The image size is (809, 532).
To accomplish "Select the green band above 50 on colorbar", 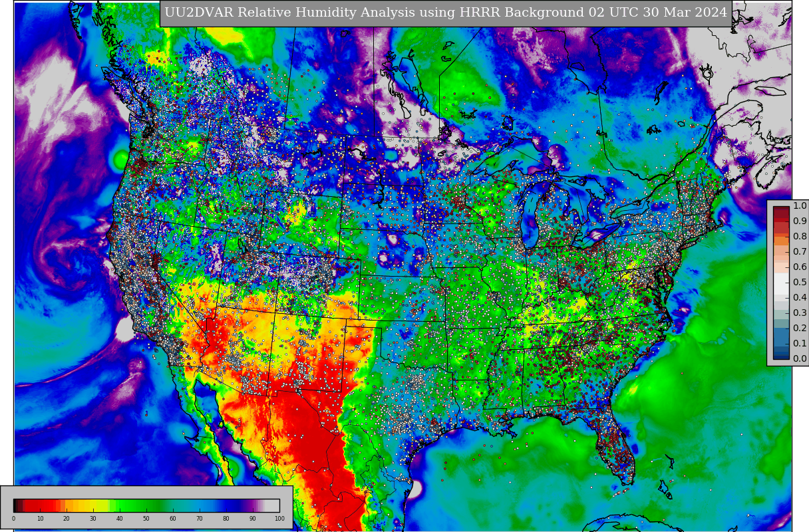I will coord(146,505).
